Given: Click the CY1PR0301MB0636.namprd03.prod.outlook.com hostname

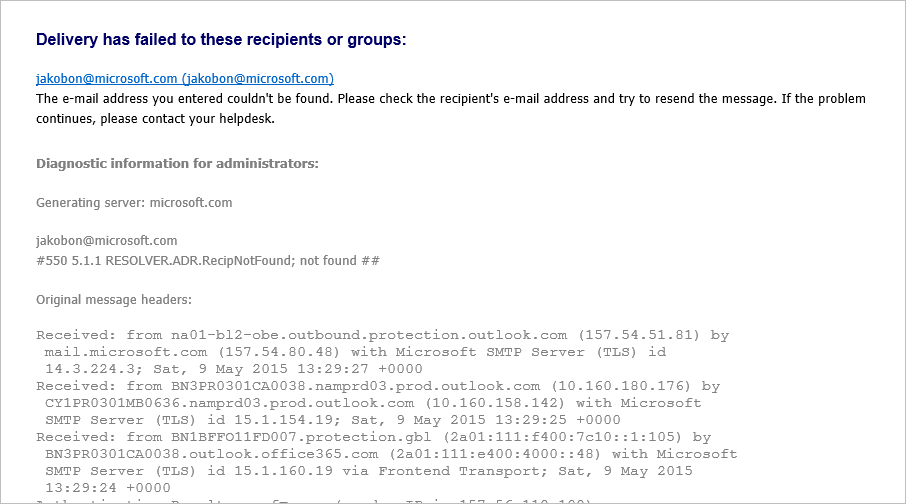Looking at the screenshot, I should pos(229,403).
